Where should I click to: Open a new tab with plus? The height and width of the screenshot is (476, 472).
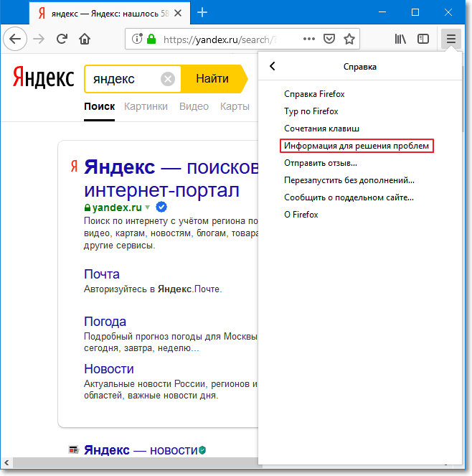click(202, 12)
